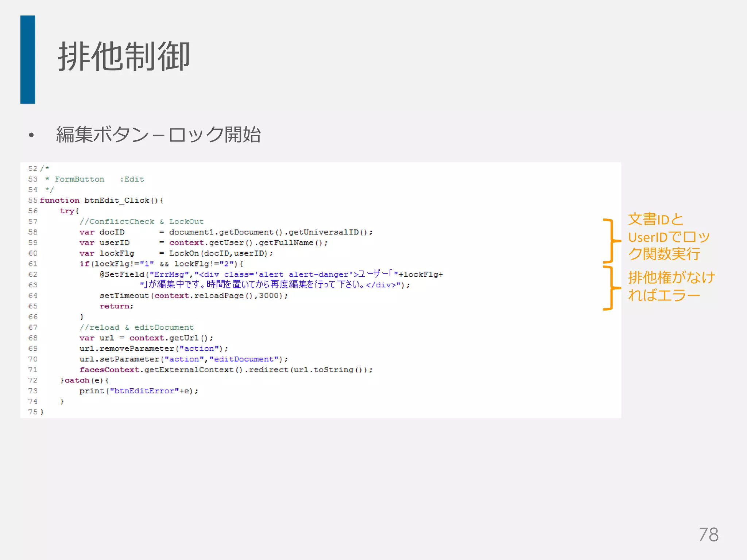Click the try{ line 56
747x560 pixels.
pos(69,211)
